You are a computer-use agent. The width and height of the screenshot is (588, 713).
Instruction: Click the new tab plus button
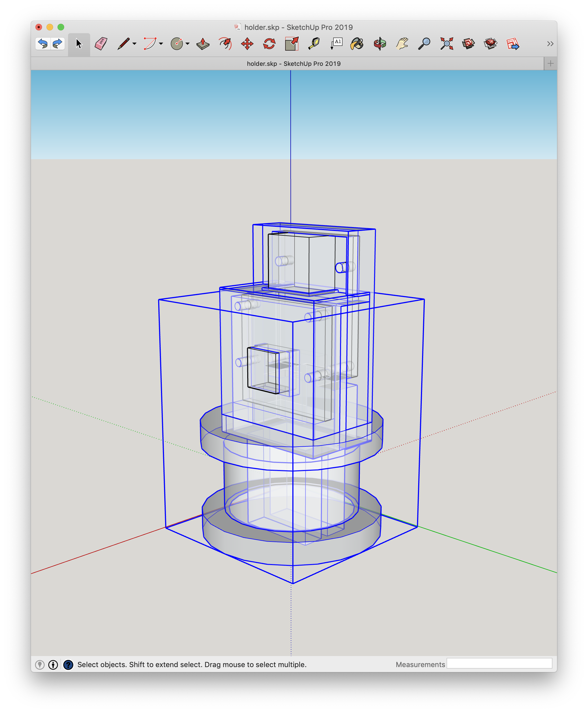(550, 63)
